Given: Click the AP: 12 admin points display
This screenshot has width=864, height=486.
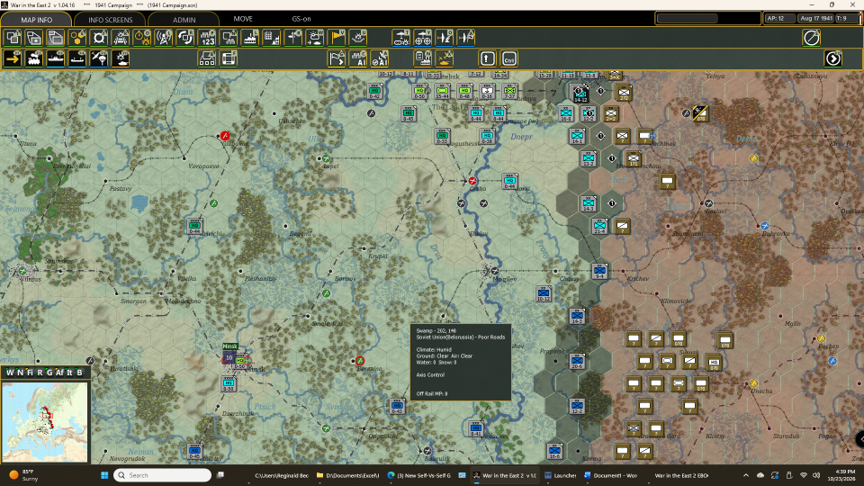Looking at the screenshot, I should (779, 18).
